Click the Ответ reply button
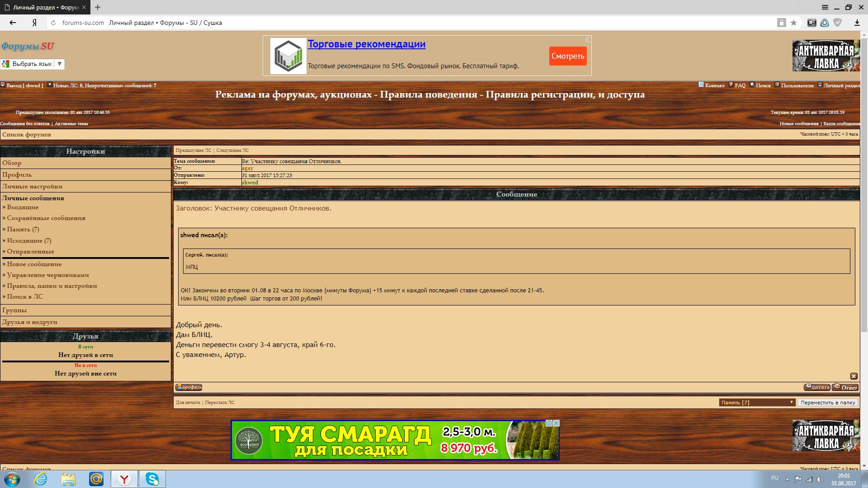The height and width of the screenshot is (488, 868). coord(845,387)
